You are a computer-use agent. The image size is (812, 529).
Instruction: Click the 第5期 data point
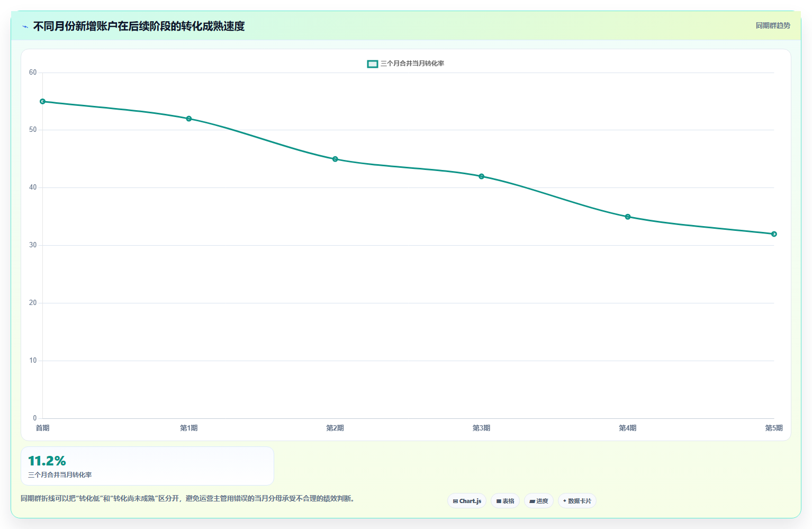coord(774,234)
